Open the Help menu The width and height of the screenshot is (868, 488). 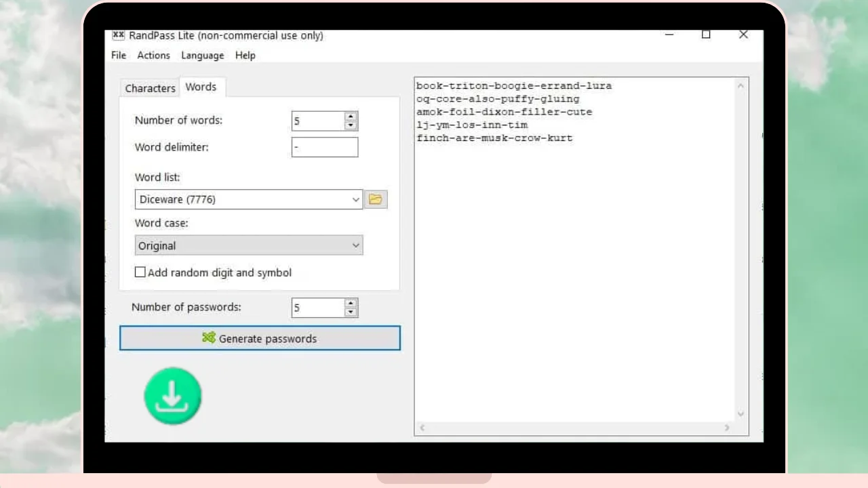pos(245,56)
